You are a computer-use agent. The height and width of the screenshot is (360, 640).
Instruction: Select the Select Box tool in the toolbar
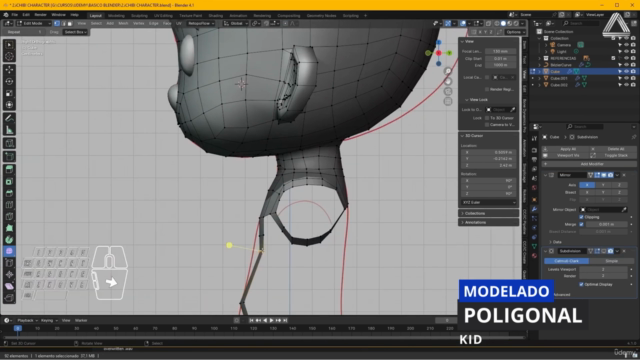point(9,44)
